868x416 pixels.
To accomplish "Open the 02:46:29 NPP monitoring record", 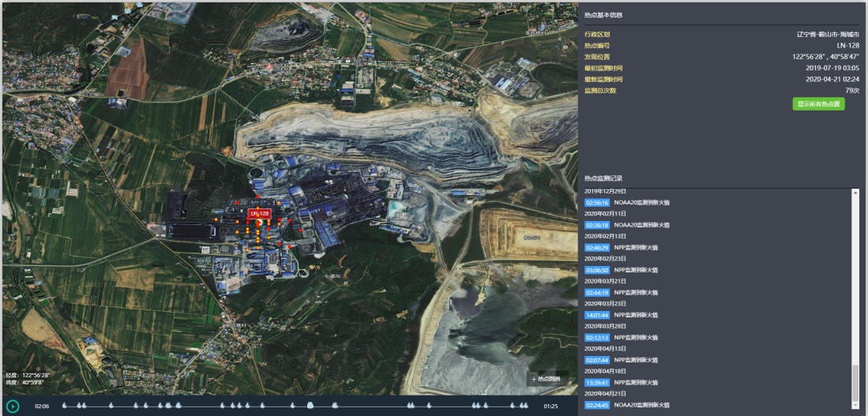I will click(x=596, y=247).
